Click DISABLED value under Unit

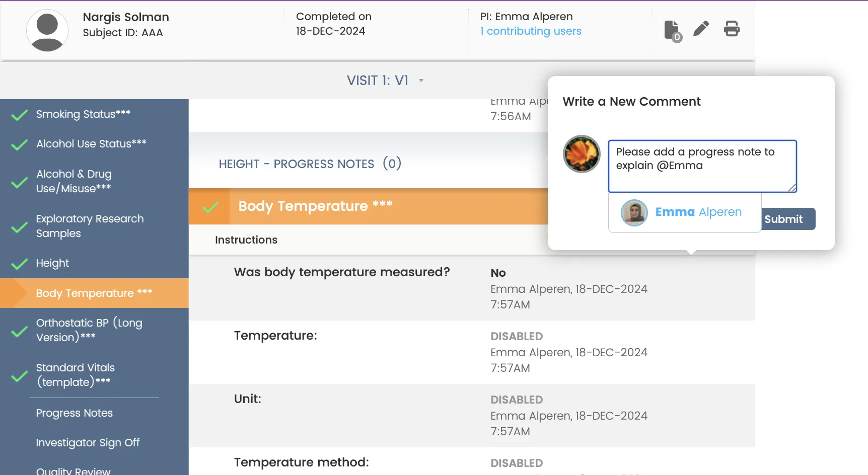point(517,400)
